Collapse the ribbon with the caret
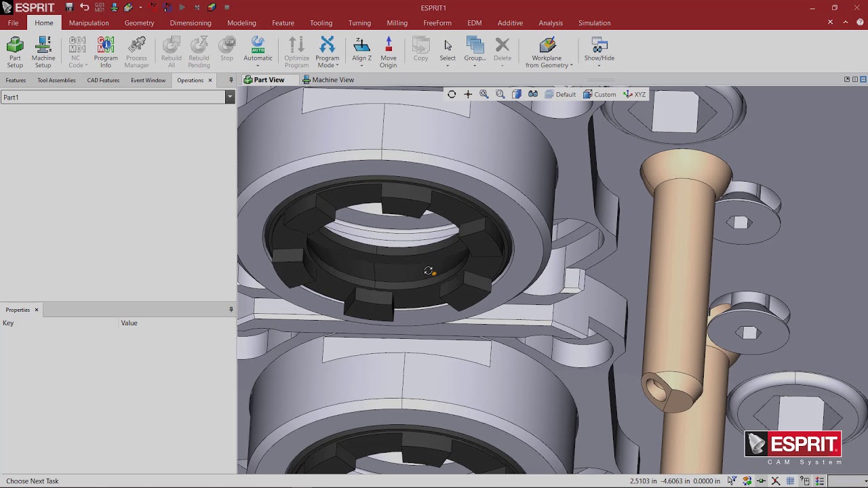 pyautogui.click(x=845, y=22)
